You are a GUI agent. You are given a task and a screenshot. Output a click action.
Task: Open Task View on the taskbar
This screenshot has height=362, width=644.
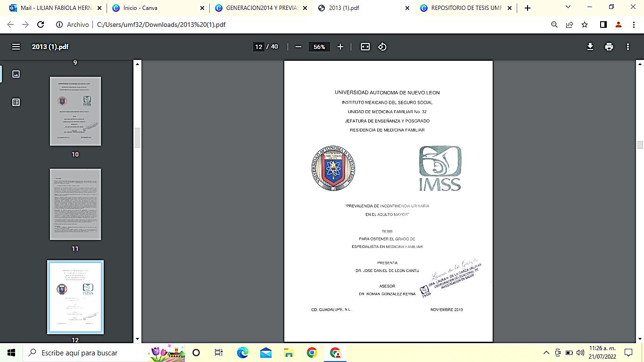coord(219,353)
